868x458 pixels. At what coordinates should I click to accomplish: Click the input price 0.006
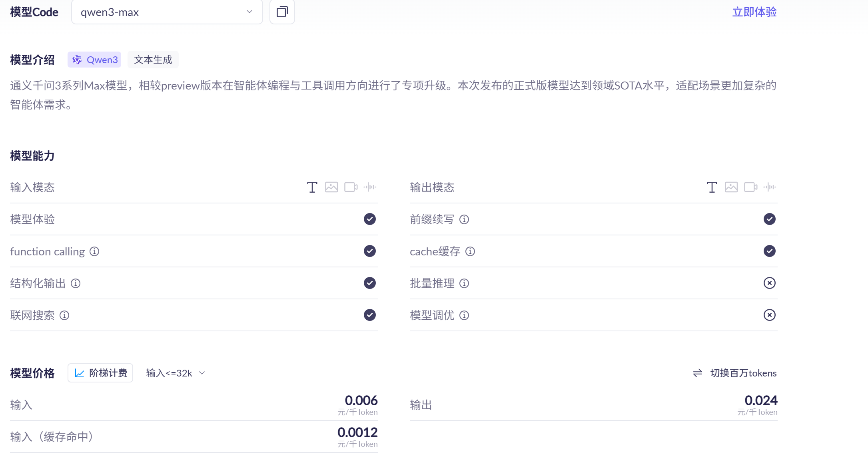(361, 400)
